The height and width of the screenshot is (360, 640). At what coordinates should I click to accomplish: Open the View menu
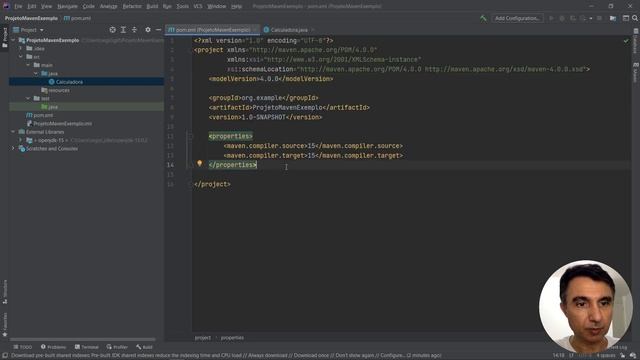(47, 7)
